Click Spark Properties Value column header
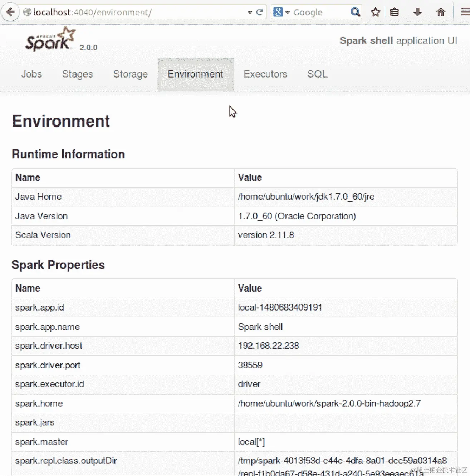 [x=346, y=288]
